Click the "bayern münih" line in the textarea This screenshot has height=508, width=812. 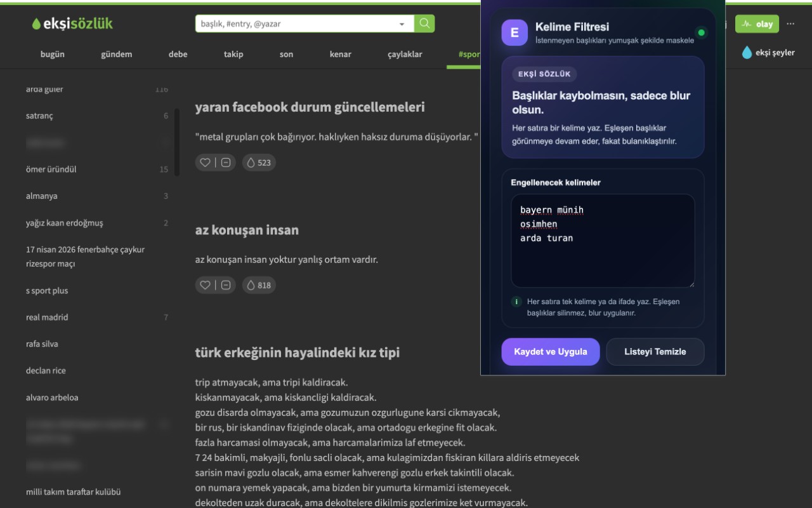(552, 210)
